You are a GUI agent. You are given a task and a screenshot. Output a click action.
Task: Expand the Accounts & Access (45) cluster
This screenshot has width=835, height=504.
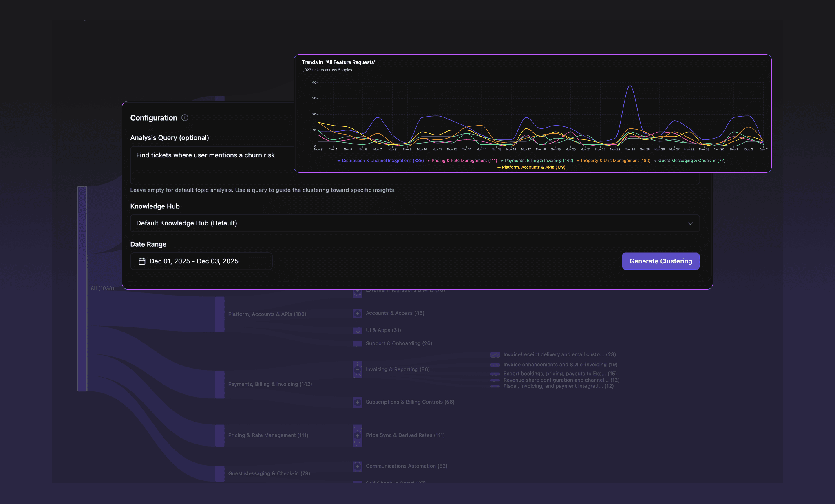coord(358,313)
